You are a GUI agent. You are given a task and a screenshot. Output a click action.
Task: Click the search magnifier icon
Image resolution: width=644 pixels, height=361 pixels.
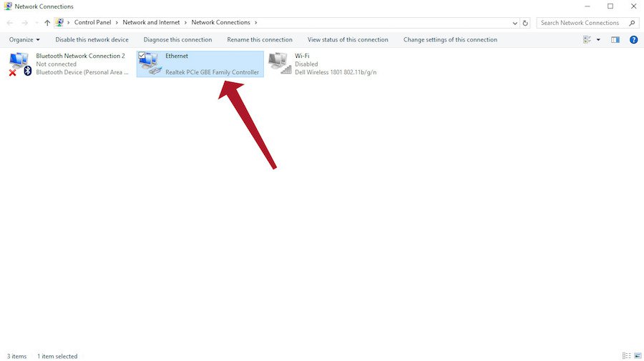632,23
